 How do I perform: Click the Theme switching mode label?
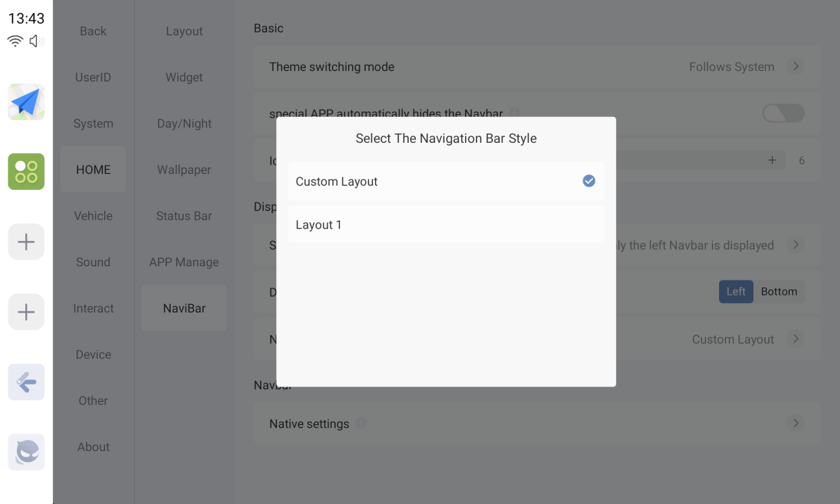click(x=332, y=67)
